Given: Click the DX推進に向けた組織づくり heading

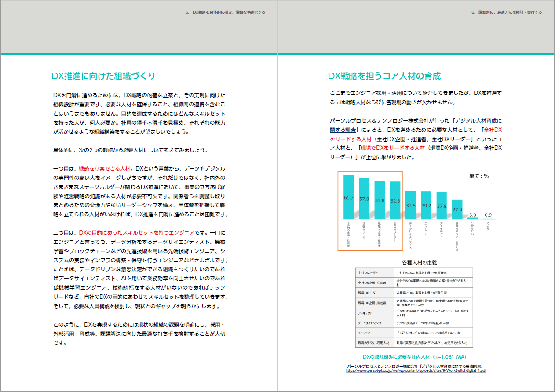Looking at the screenshot, I should pos(103,76).
